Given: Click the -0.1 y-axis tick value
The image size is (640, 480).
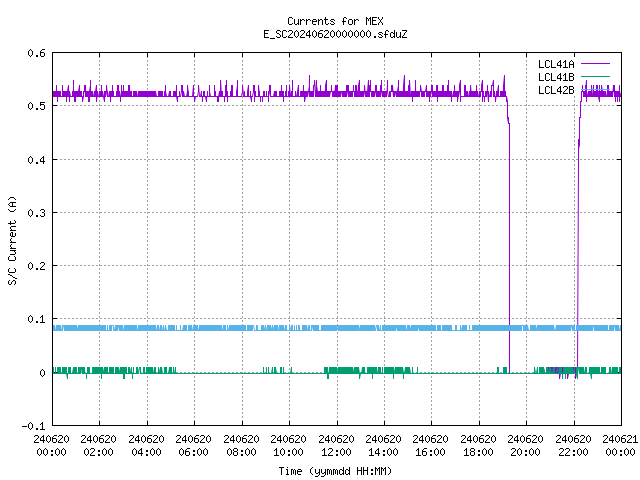Looking at the screenshot, I should [33, 426].
